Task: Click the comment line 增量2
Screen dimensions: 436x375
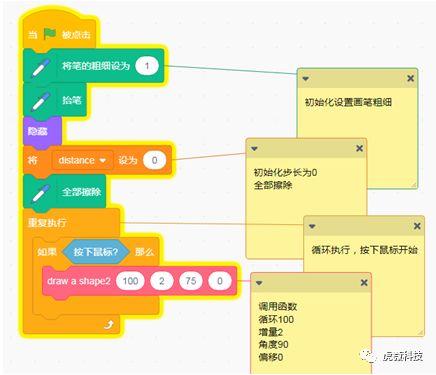Action: [x=271, y=332]
